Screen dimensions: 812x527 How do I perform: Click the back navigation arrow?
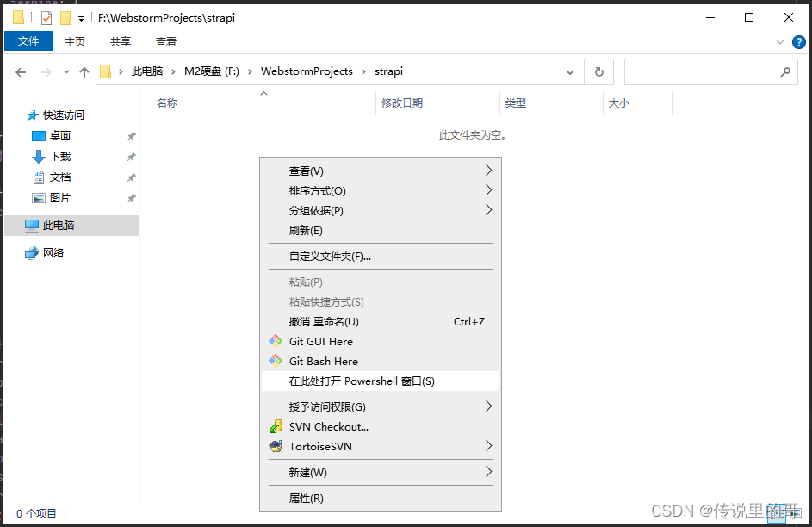(21, 71)
